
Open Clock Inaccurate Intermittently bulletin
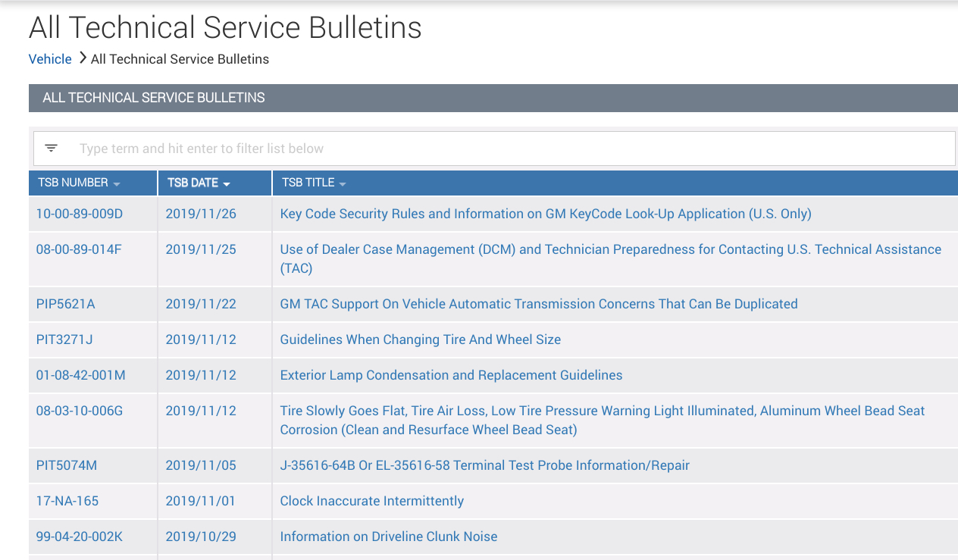[x=372, y=501]
